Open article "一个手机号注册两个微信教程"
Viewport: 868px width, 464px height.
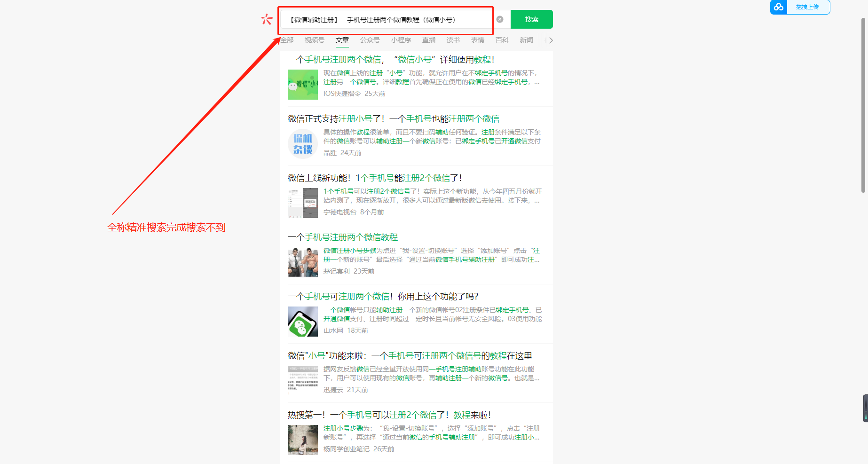[x=343, y=237]
